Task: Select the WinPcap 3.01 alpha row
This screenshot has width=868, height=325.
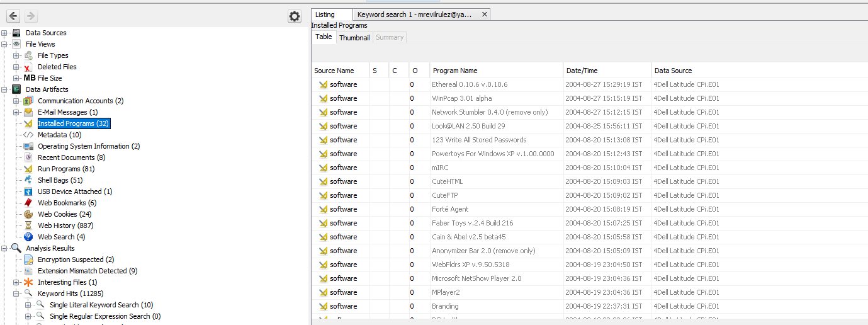Action: [x=590, y=98]
